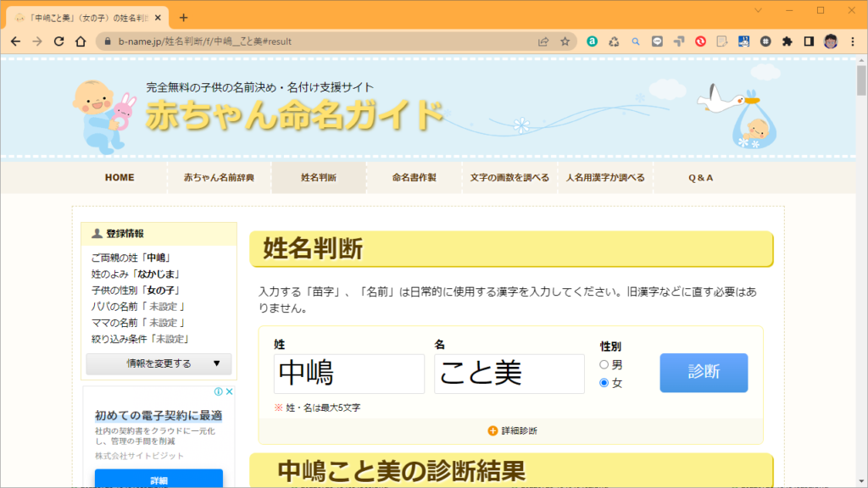Click the Amazon extension icon
The height and width of the screenshot is (488, 868).
[592, 41]
